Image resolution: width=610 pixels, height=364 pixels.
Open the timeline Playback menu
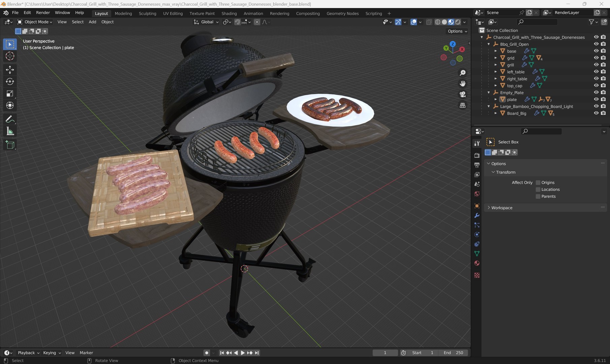pos(28,353)
